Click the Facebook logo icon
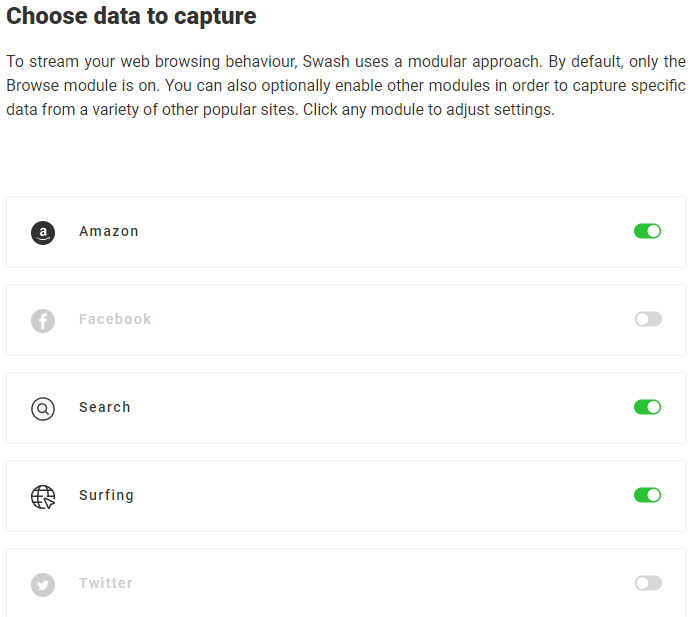This screenshot has height=617, width=694. click(43, 321)
